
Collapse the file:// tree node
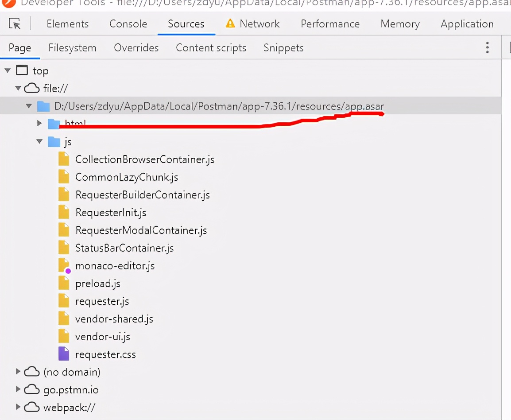coord(18,88)
